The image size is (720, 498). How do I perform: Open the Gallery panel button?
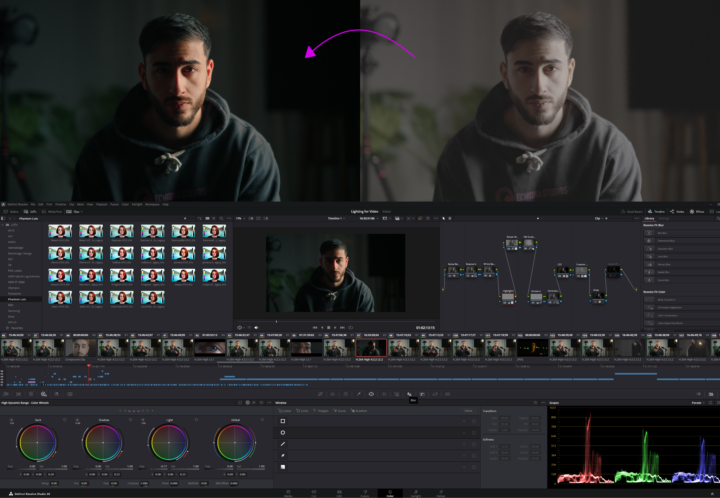pyautogui.click(x=11, y=212)
